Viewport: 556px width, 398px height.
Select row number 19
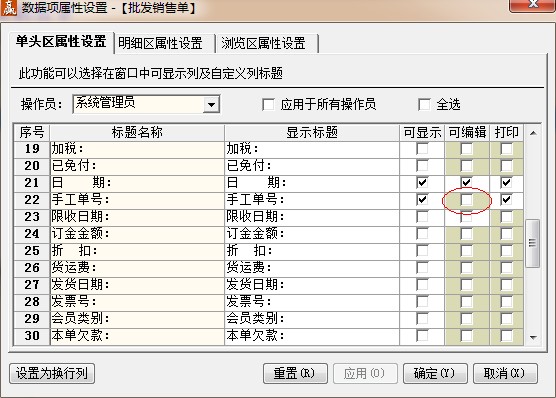click(x=32, y=149)
